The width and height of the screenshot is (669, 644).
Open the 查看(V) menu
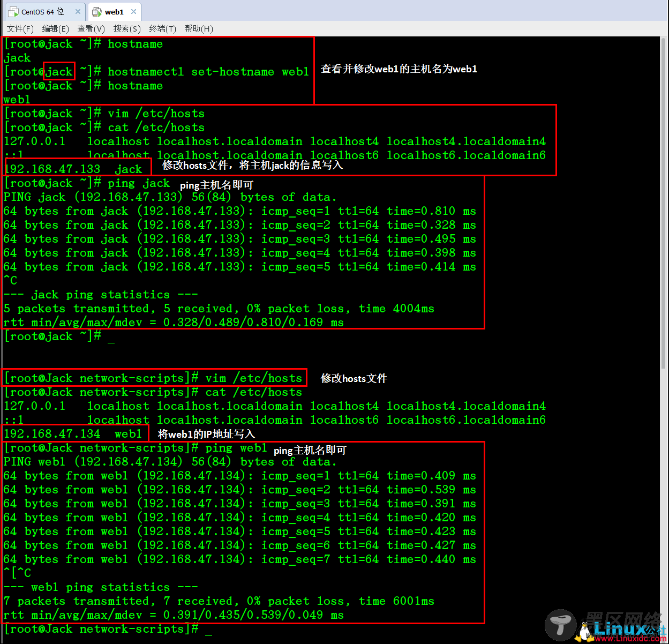point(91,28)
